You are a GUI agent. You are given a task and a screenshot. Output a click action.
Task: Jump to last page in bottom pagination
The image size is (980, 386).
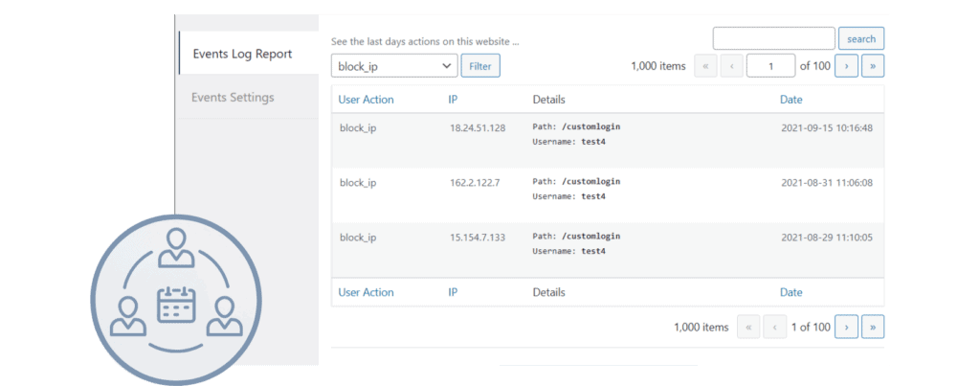[x=872, y=327]
